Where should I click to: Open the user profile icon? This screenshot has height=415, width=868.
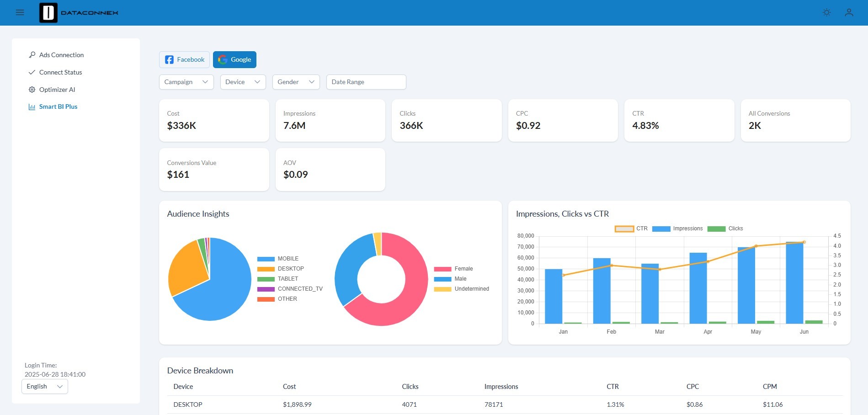point(849,12)
